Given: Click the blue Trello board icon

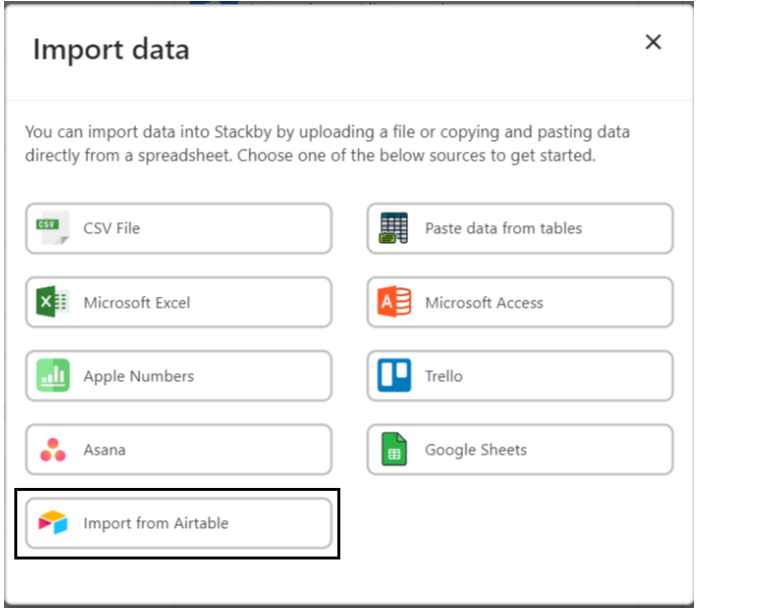Looking at the screenshot, I should pyautogui.click(x=394, y=377).
